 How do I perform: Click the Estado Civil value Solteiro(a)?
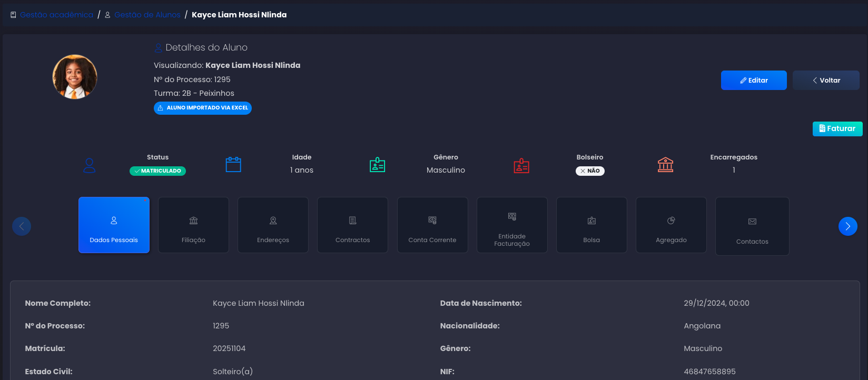(x=233, y=372)
